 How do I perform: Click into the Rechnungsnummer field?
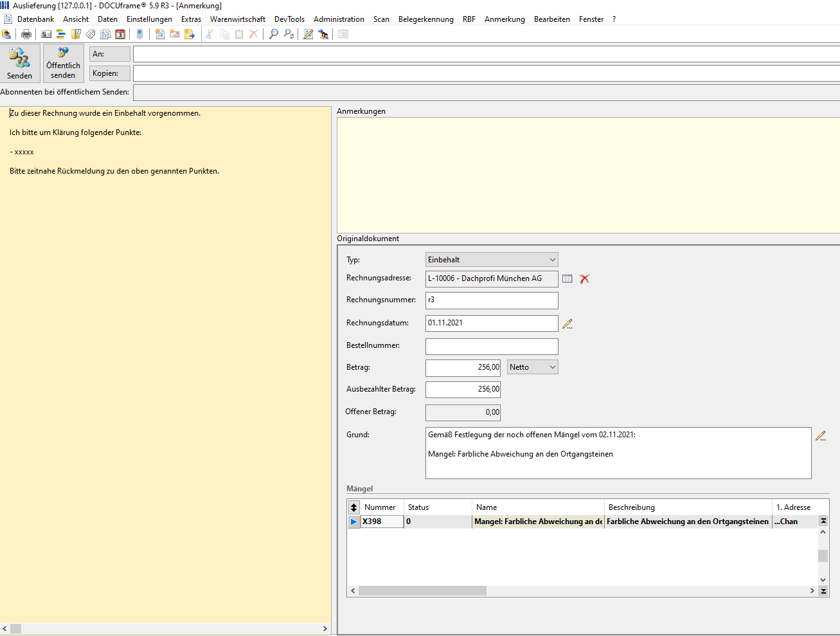point(492,300)
